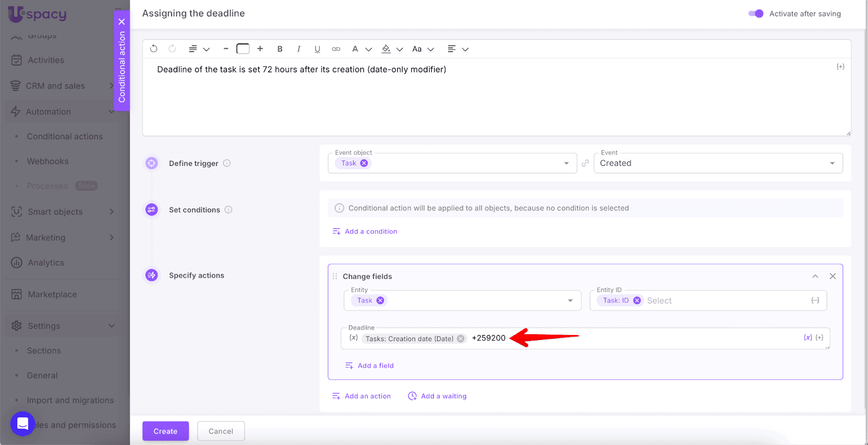Click Add a condition link
Viewport: 868px width, 445px height.
point(371,231)
